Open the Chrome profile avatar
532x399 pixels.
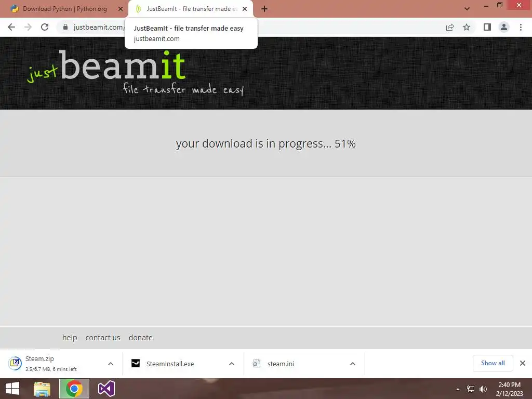[x=504, y=27]
